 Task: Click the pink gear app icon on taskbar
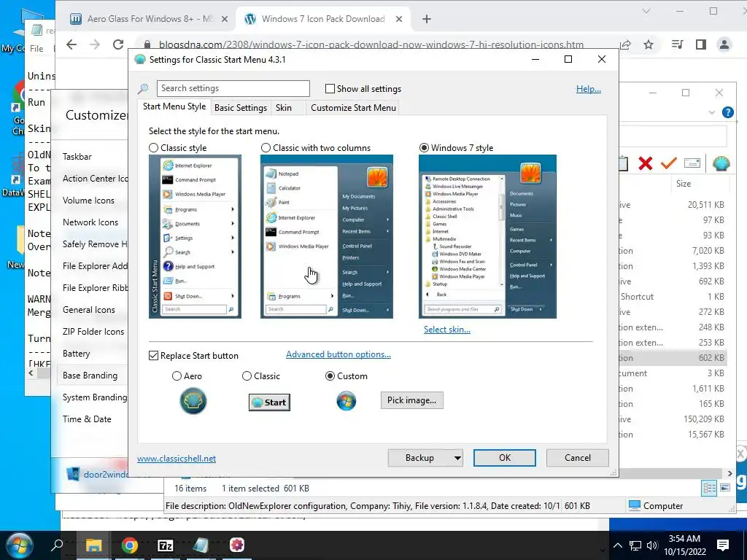[x=237, y=545]
